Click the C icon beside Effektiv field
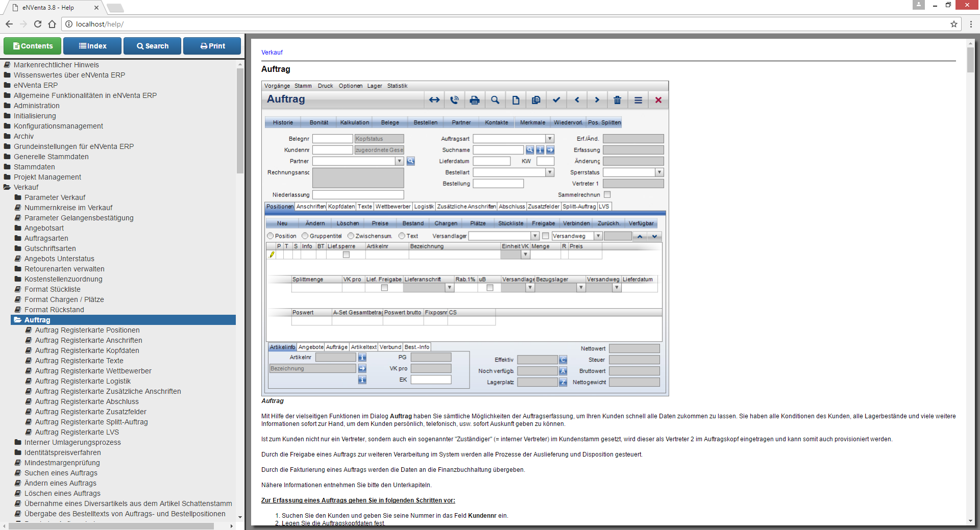Image resolution: width=980 pixels, height=530 pixels. coord(563,360)
